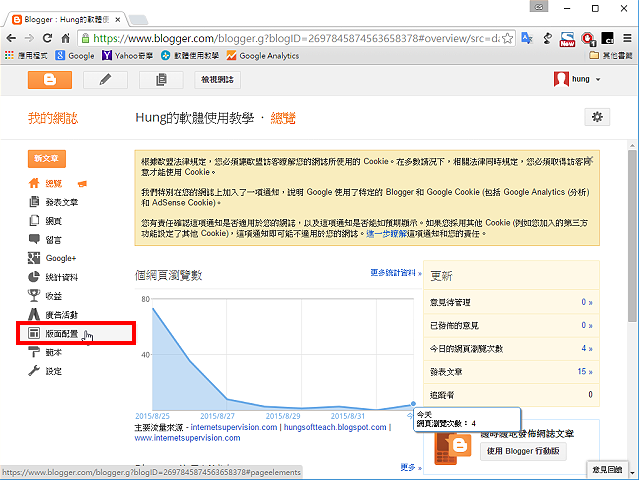640x481 pixels.
Task: Reload the page with the refresh icon
Action: click(x=47, y=38)
